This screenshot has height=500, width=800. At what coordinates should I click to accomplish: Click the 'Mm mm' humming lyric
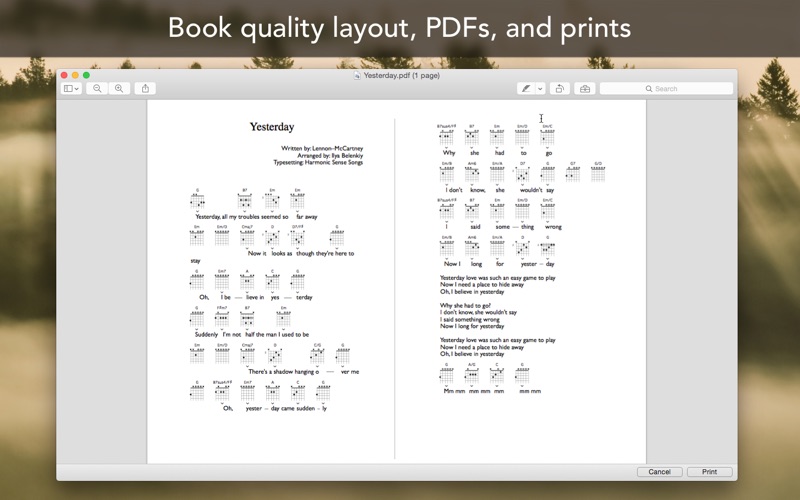[x=454, y=391]
